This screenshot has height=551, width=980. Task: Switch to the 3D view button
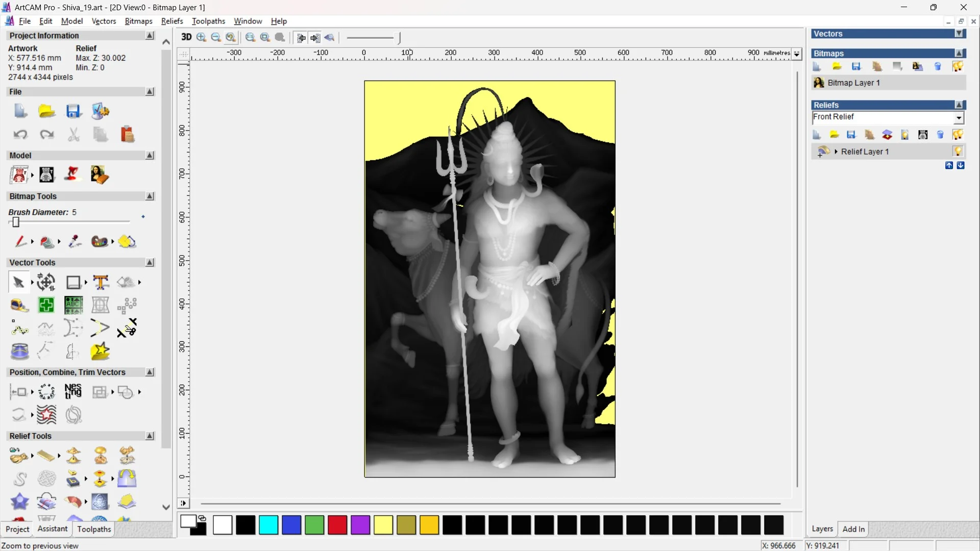(x=186, y=37)
